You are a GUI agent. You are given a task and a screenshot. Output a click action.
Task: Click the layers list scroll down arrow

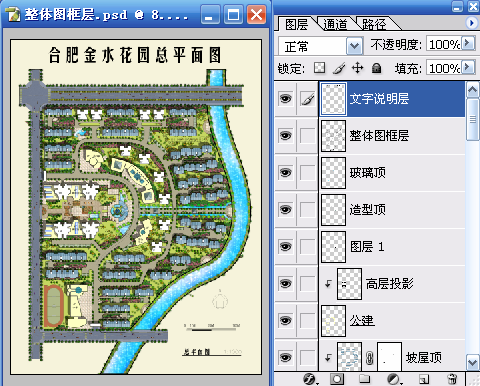point(473,362)
